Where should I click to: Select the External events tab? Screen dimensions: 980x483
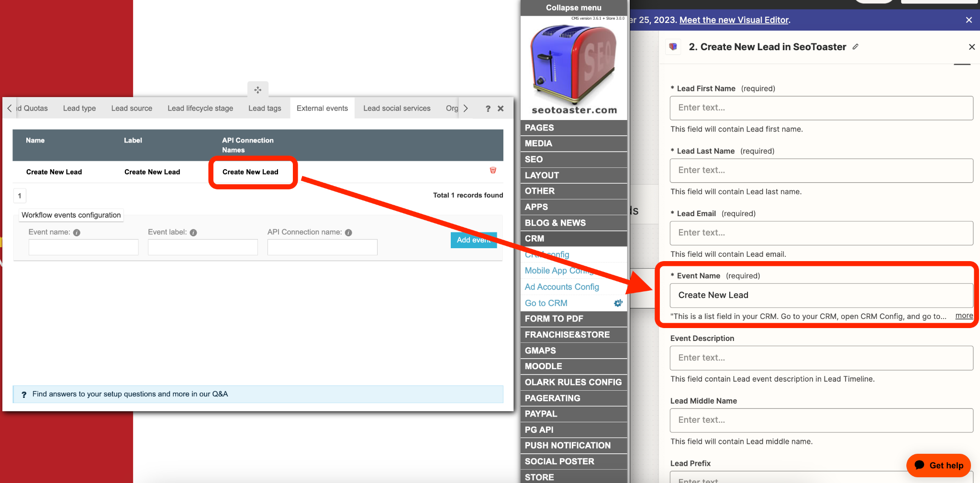(x=322, y=108)
